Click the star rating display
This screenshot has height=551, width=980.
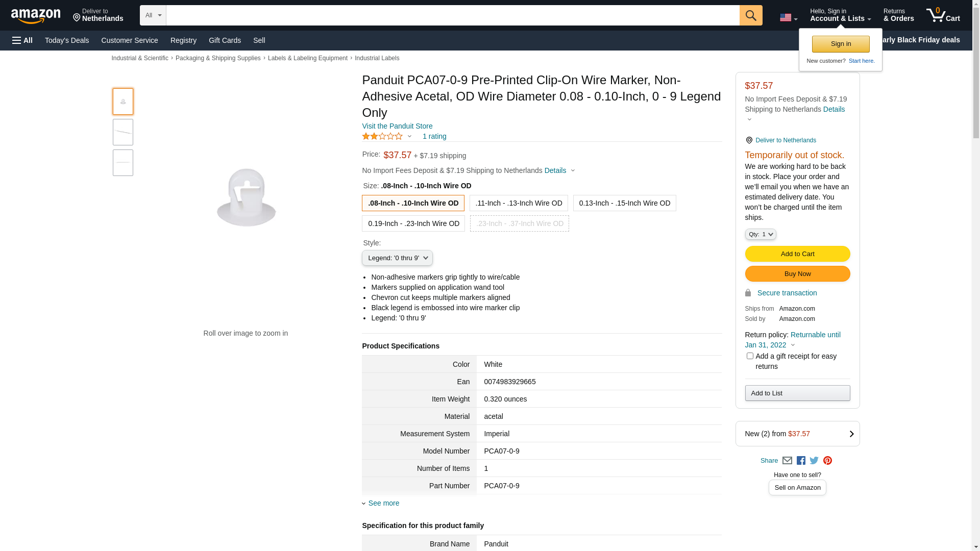(382, 136)
